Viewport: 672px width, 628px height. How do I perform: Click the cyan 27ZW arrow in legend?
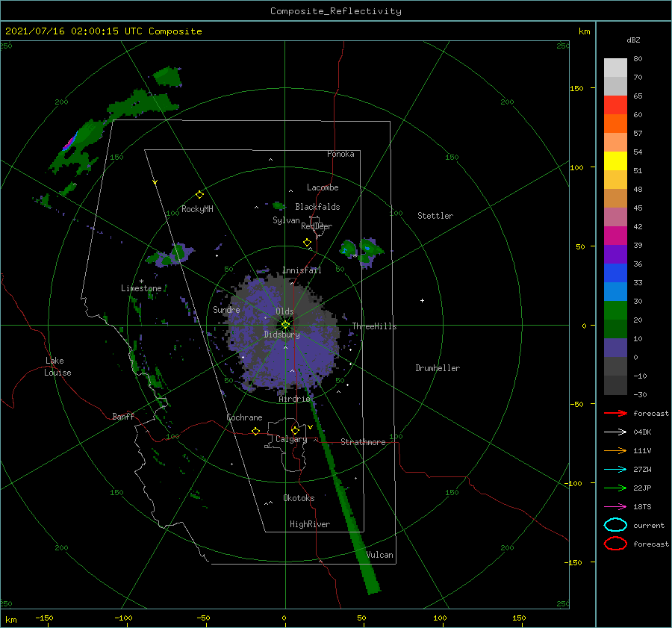[615, 470]
